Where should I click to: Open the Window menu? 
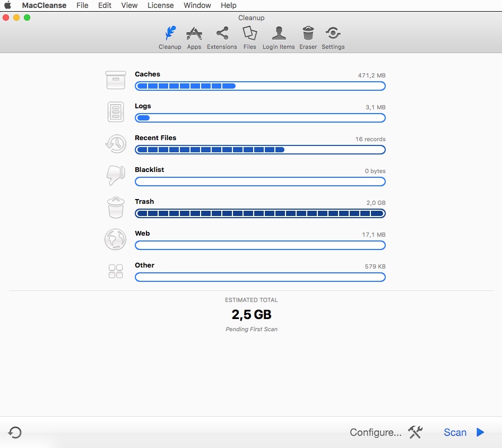tap(197, 5)
